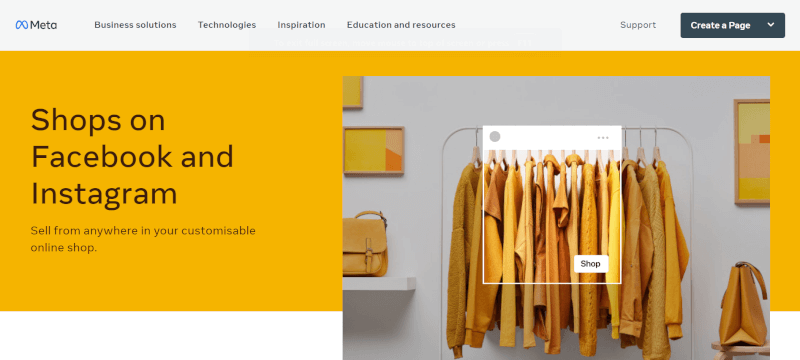Open the Technologies menu
The image size is (800, 360).
pyautogui.click(x=227, y=25)
